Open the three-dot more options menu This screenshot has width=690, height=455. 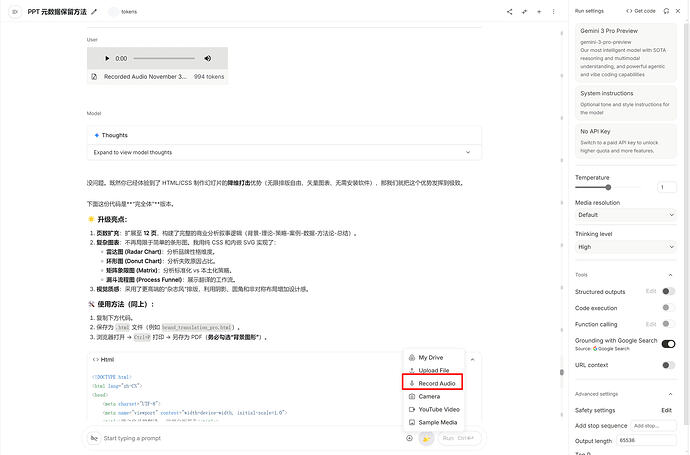tap(554, 12)
